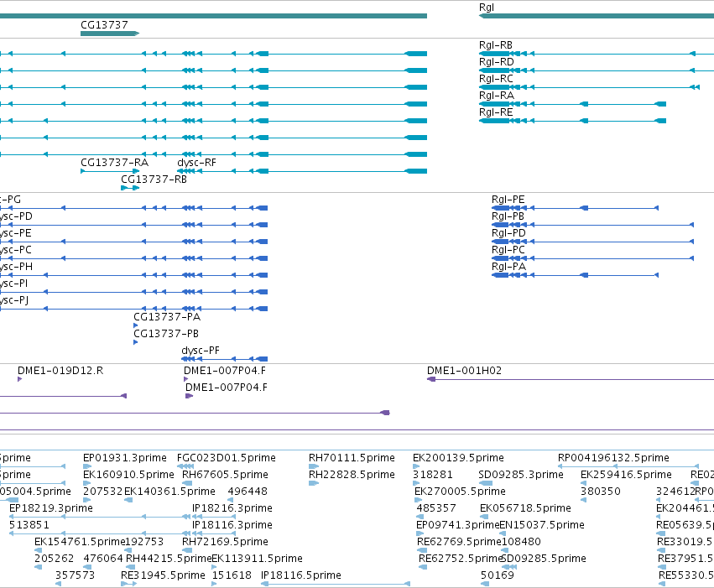Click the EK140361.5prime EST label

(169, 491)
